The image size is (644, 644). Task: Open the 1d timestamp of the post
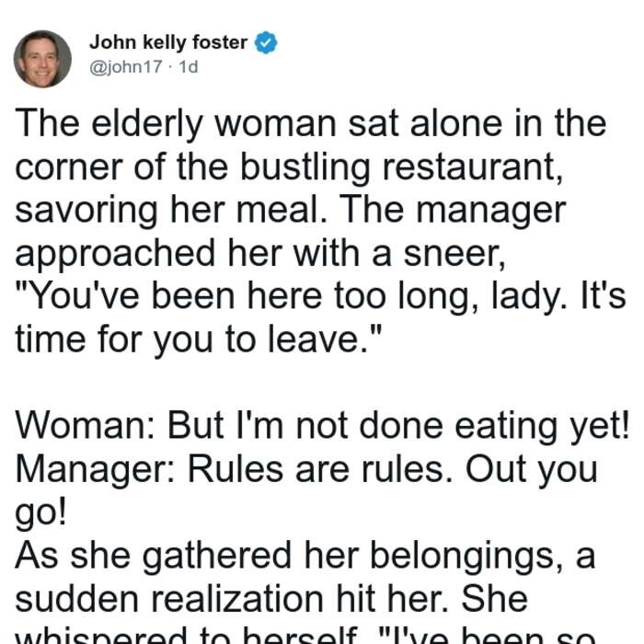pyautogui.click(x=189, y=67)
